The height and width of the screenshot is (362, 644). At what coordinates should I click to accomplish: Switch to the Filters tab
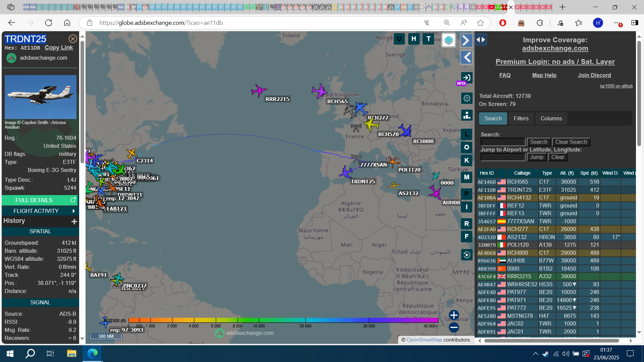point(521,118)
